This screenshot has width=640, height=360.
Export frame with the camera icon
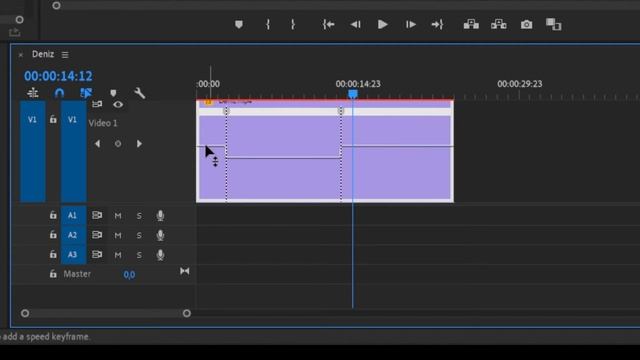(x=527, y=24)
